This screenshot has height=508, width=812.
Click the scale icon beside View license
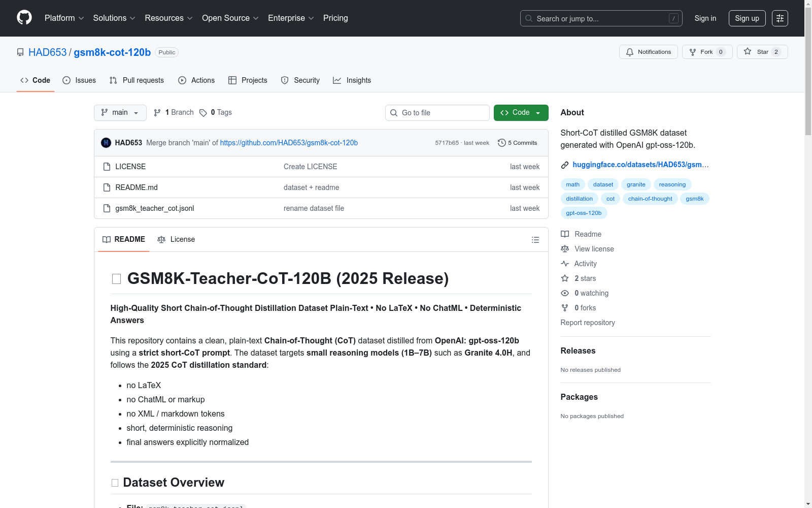pyautogui.click(x=565, y=249)
